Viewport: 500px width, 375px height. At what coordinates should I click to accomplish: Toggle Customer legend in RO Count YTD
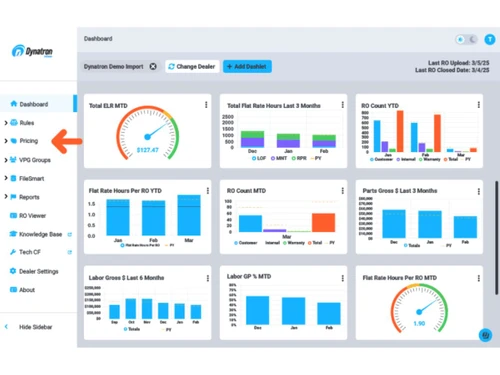(381, 159)
